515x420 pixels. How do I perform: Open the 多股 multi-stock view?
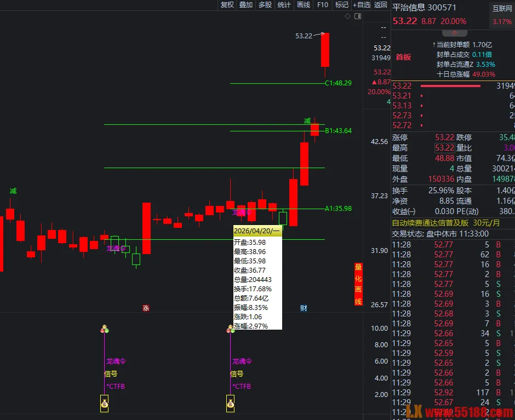(x=265, y=5)
